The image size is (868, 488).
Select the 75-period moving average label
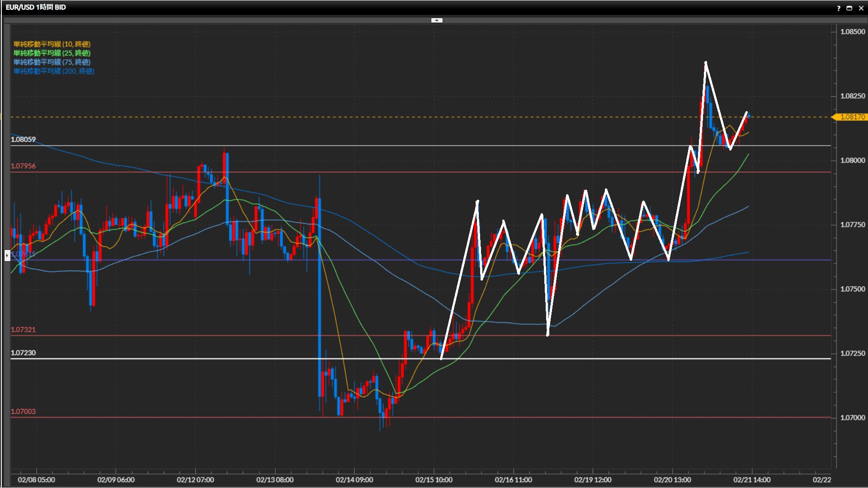coord(52,62)
